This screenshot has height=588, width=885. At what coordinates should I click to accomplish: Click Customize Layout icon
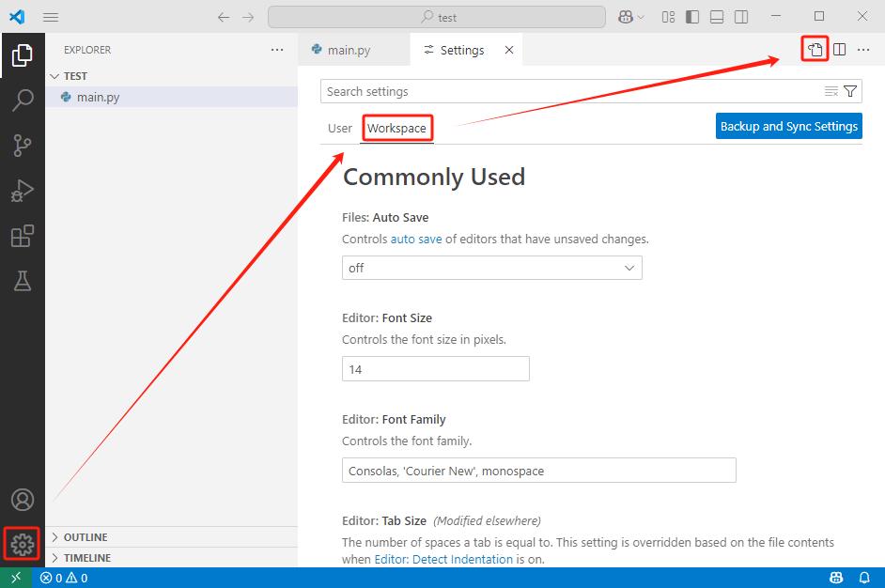point(668,17)
